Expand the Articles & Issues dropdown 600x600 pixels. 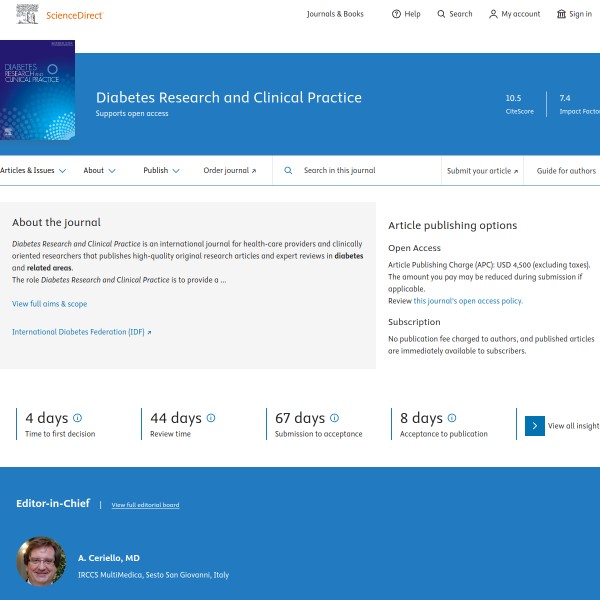33,171
